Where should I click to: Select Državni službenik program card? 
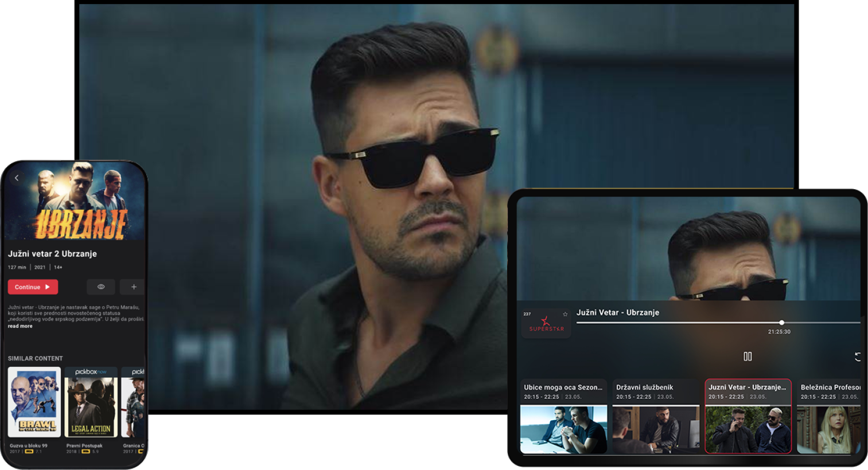(656, 416)
